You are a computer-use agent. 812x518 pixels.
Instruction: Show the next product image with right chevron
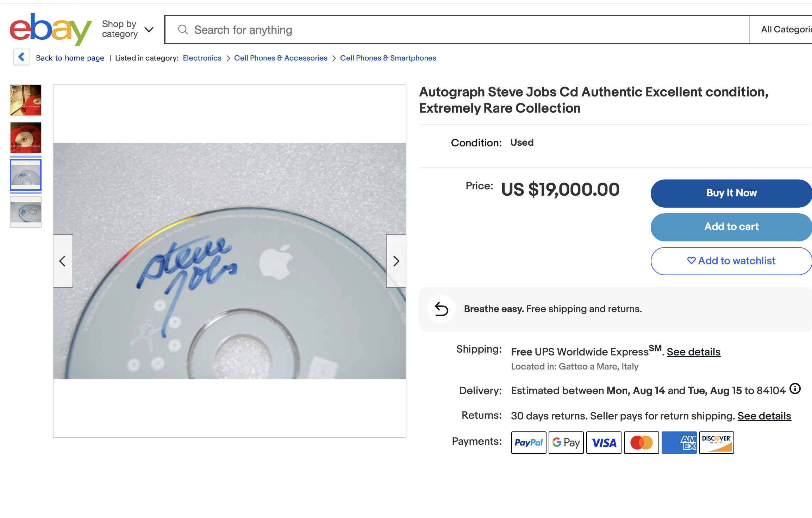pyautogui.click(x=396, y=261)
